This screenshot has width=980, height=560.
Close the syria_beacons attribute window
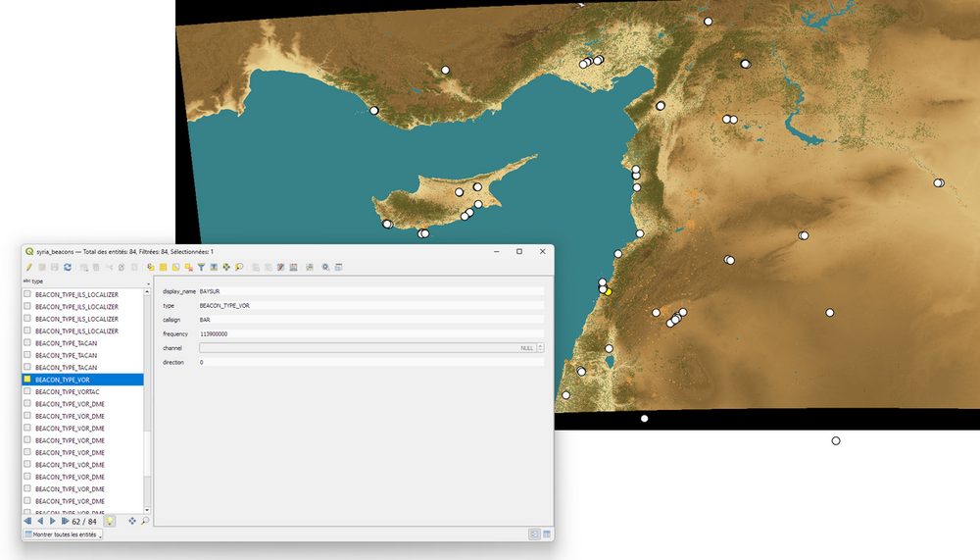click(543, 251)
